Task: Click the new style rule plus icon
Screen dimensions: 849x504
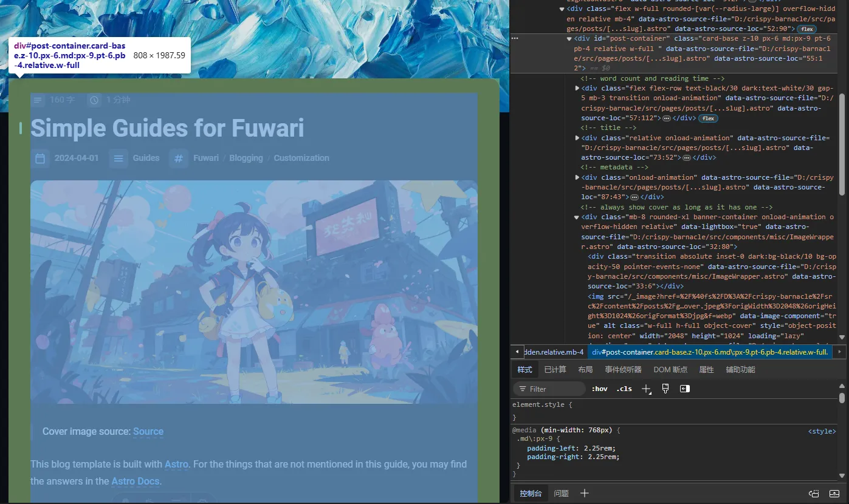Action: [x=645, y=389]
